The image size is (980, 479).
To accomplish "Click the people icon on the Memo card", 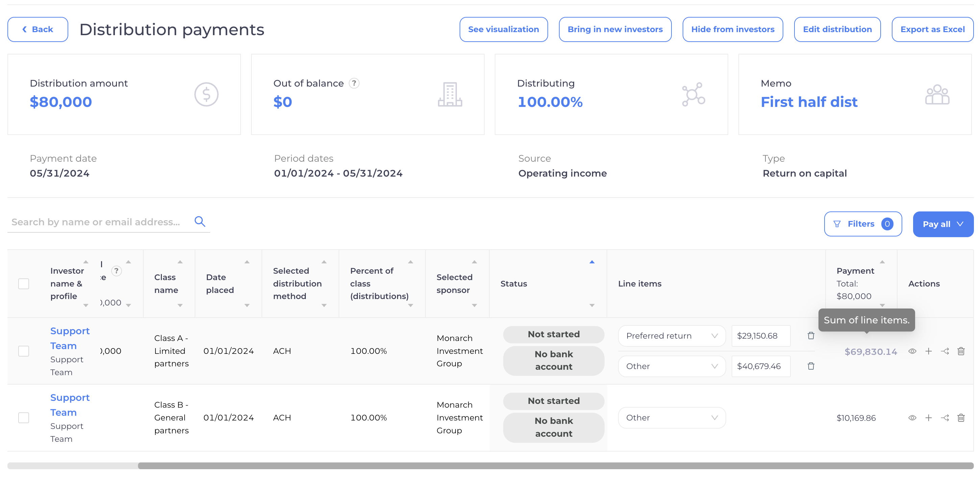I will coord(937,94).
